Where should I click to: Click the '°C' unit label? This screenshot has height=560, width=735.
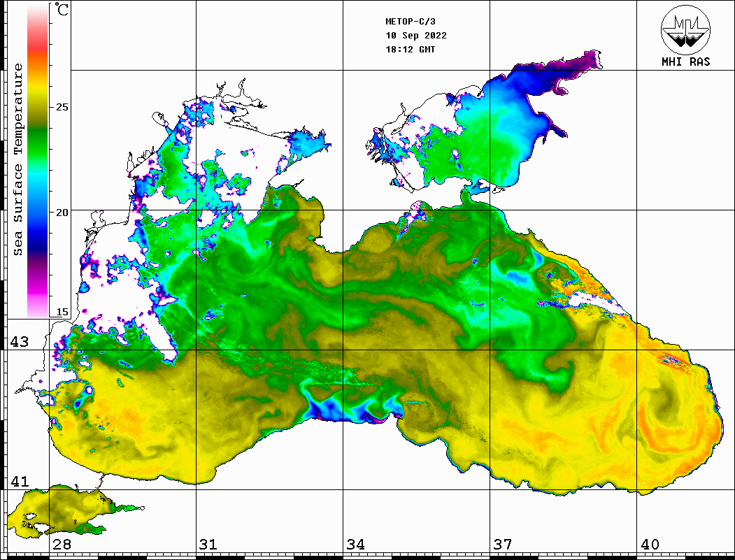[62, 9]
